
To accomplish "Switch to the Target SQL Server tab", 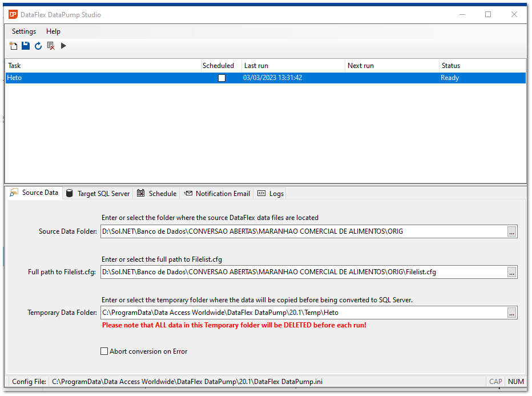I will pos(98,194).
